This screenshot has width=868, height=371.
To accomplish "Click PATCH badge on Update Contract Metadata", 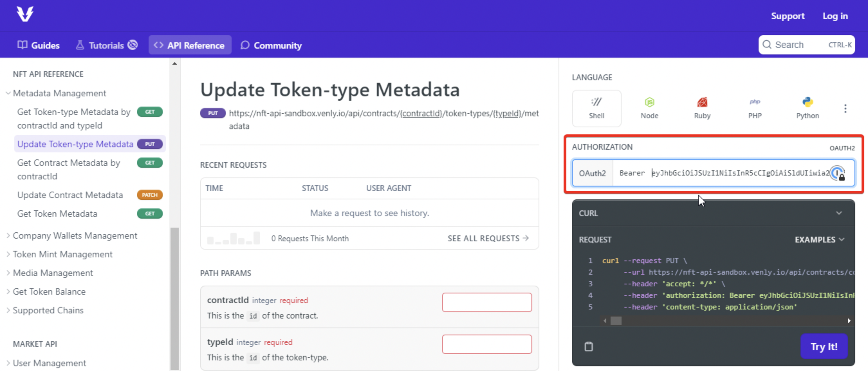I will pos(150,195).
